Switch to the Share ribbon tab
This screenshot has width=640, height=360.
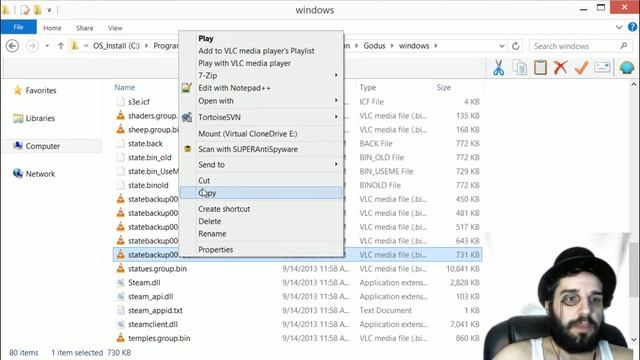(x=84, y=28)
